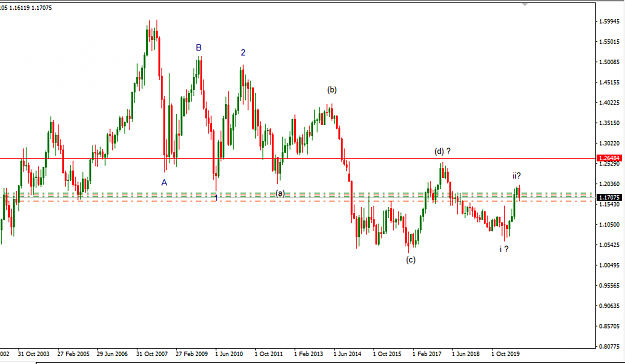Click the chart shift triangle marker at top

click(x=525, y=4)
